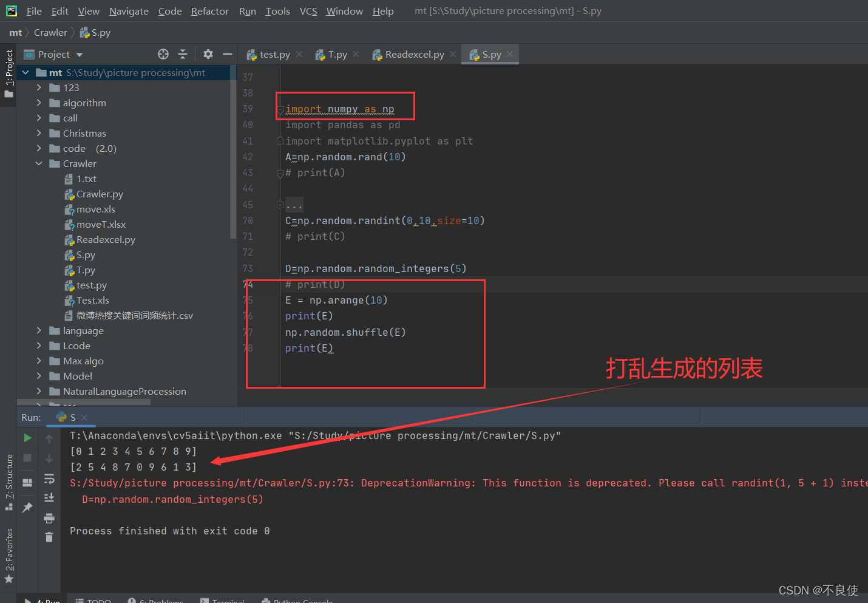Navigate down the stack trace

point(49,457)
